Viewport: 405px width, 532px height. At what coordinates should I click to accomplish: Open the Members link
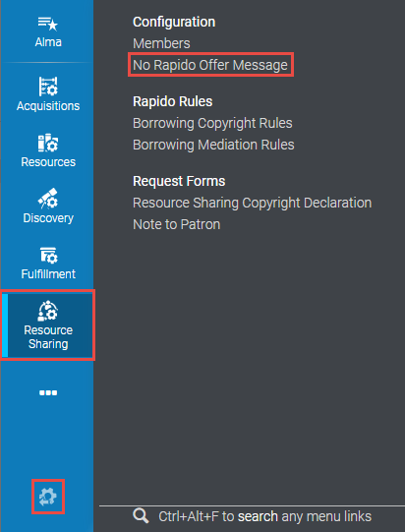tap(161, 43)
